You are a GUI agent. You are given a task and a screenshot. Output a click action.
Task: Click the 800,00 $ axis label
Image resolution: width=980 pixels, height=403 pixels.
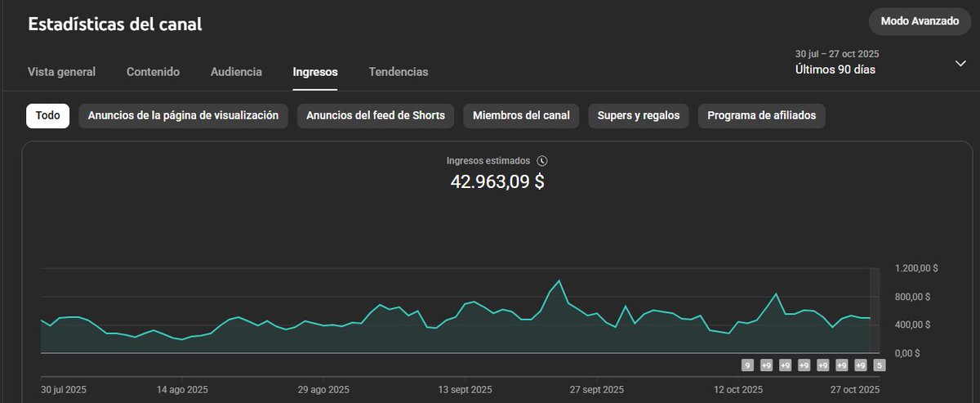(x=915, y=297)
